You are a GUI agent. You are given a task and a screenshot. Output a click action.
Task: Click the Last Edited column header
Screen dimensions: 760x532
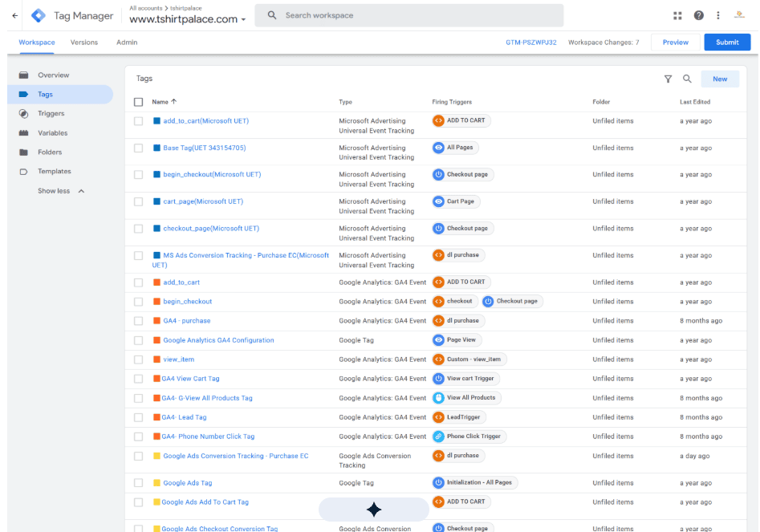[694, 102]
